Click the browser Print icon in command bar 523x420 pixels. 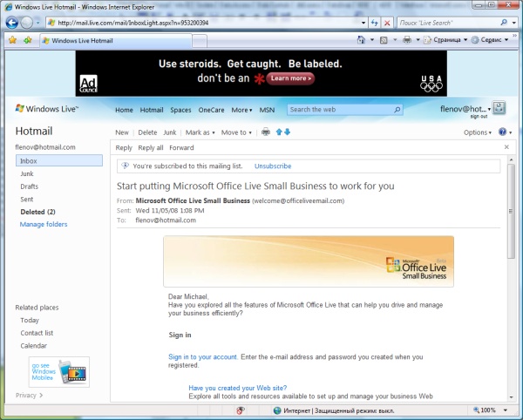(x=407, y=40)
